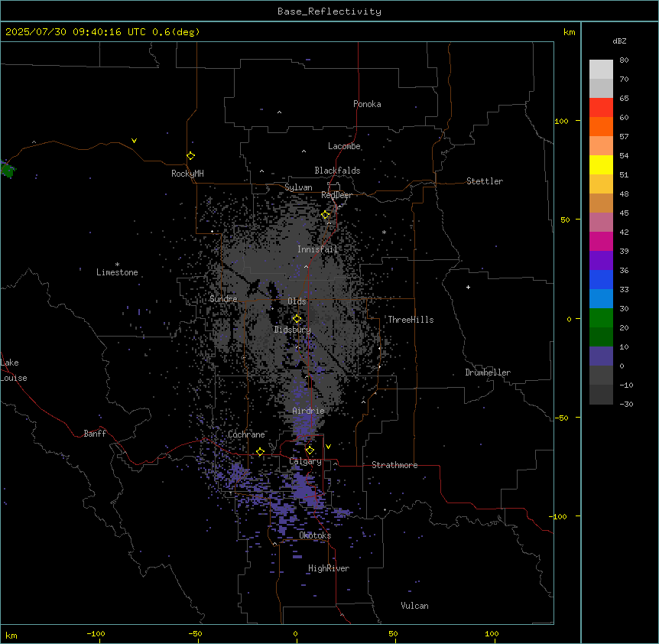Click the Sundre label

tap(223, 299)
